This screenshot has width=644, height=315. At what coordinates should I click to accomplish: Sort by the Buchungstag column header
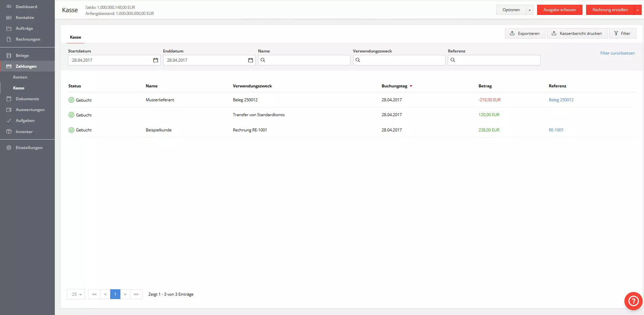[x=394, y=86]
